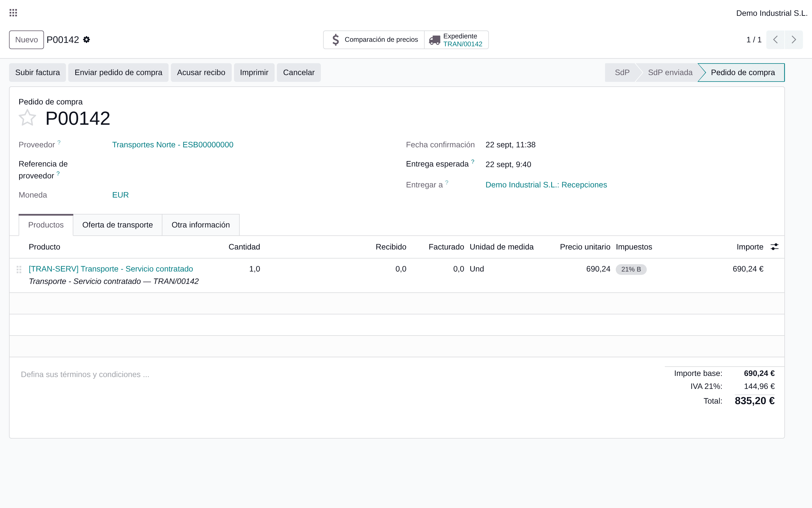Viewport: 812px width, 508px height.
Task: Switch to Otra información tab
Action: (201, 225)
